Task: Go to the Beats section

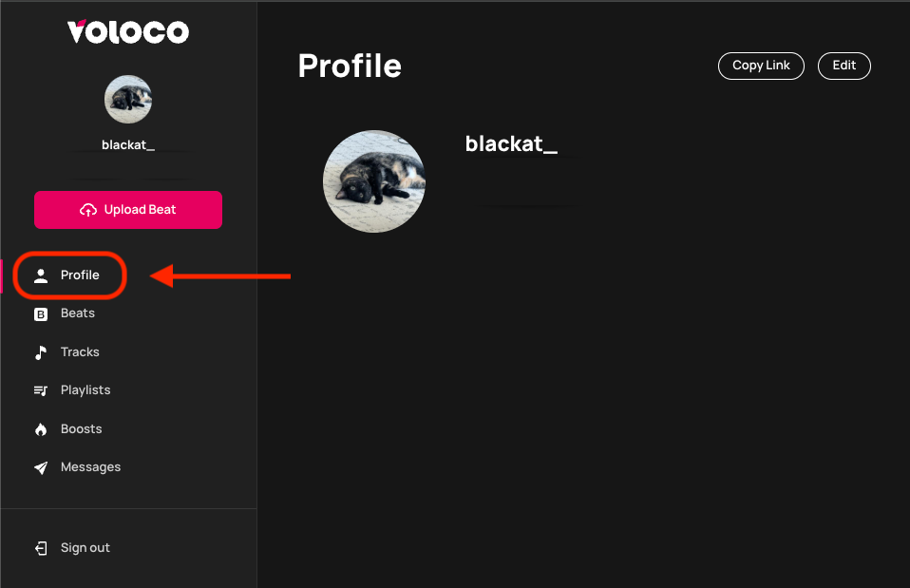Action: 78,313
